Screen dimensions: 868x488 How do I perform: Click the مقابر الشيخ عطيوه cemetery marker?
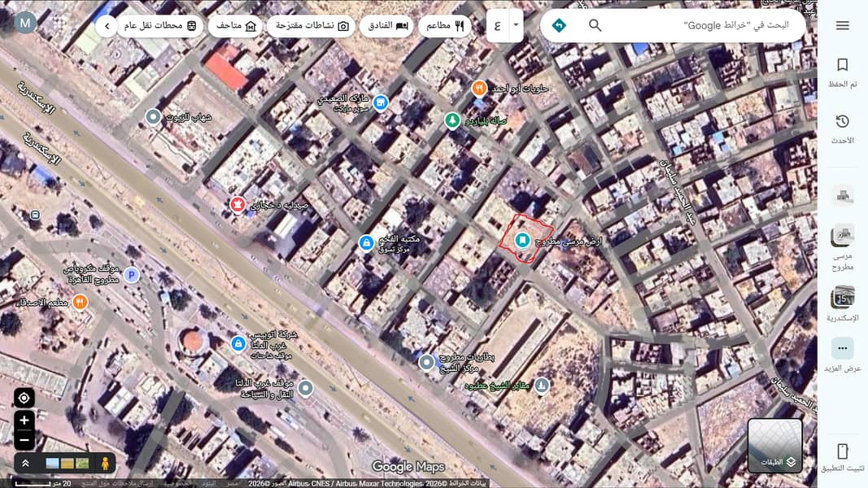(542, 385)
